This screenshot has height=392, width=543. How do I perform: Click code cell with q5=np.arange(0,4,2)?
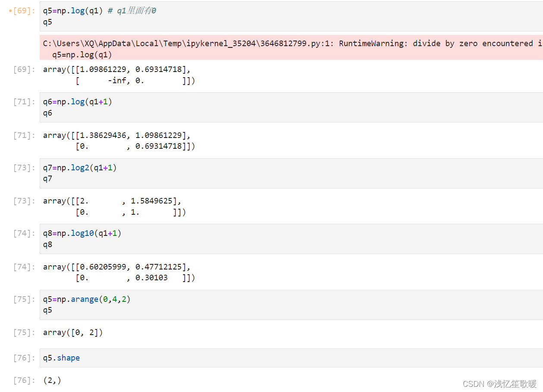(291, 305)
